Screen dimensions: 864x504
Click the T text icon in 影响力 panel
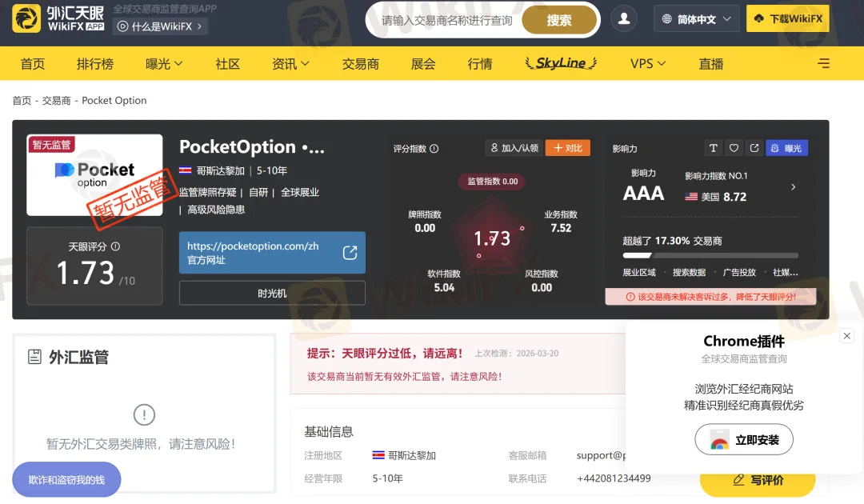point(714,148)
